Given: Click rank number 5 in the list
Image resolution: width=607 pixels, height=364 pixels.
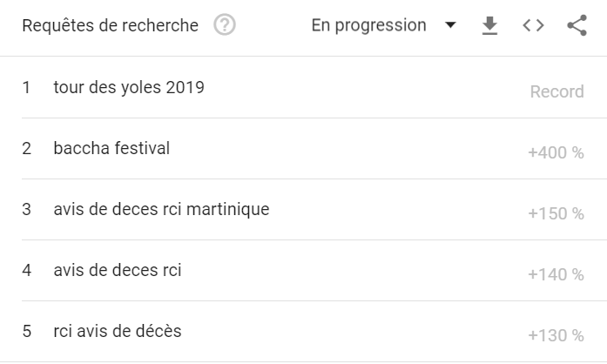Looking at the screenshot, I should point(26,332).
